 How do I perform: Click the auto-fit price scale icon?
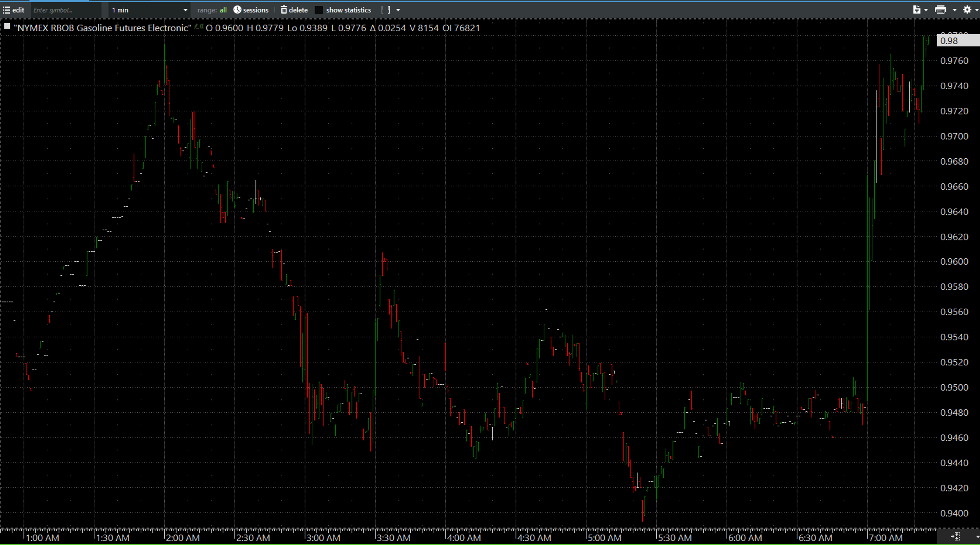click(x=955, y=537)
